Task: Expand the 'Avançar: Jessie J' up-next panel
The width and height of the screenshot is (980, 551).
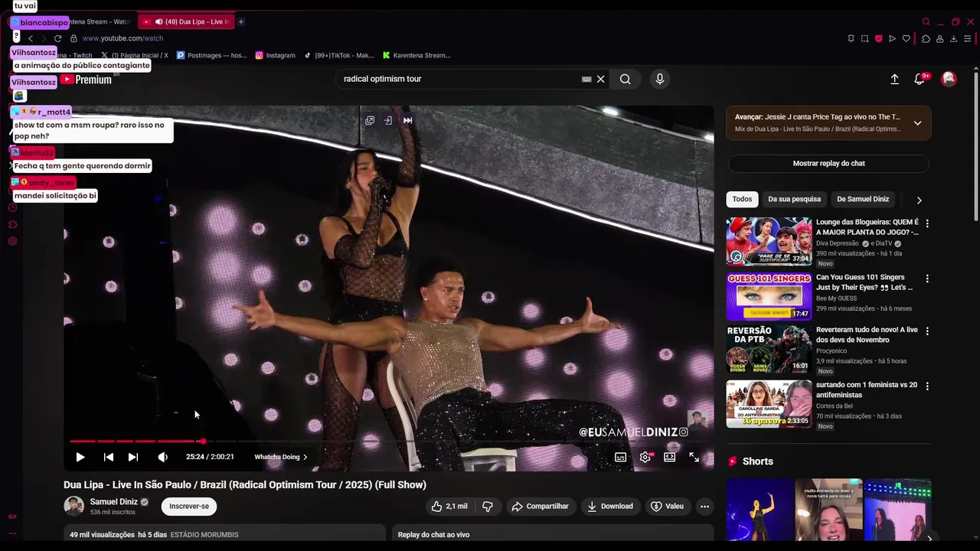Action: tap(917, 123)
